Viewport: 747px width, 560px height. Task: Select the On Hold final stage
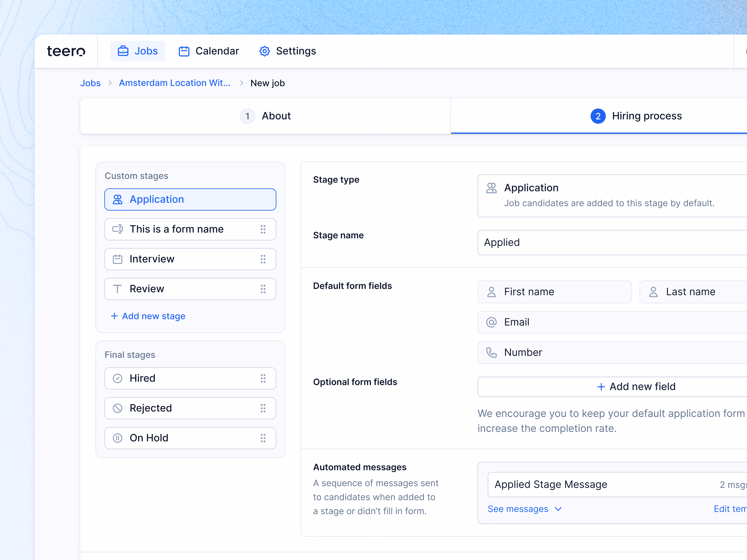pyautogui.click(x=190, y=438)
